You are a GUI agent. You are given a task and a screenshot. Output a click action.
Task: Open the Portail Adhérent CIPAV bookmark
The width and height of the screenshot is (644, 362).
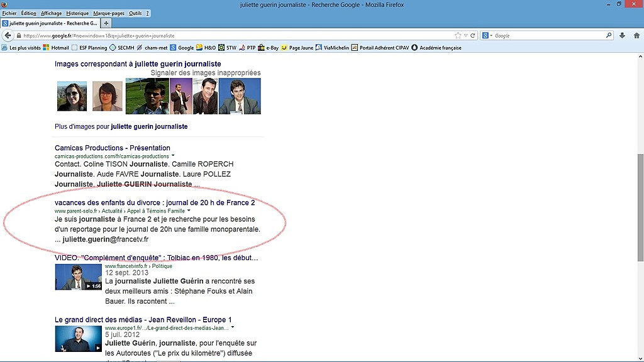pos(380,48)
